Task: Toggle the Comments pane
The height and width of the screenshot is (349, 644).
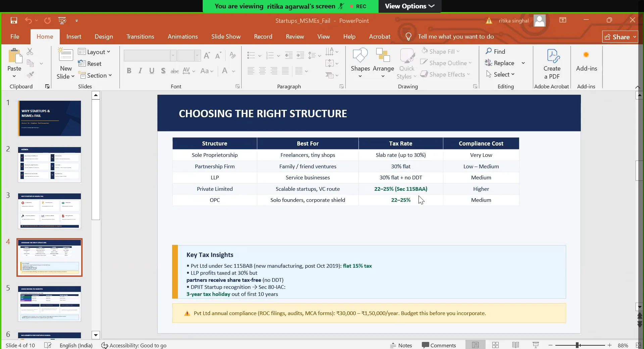Action: click(439, 345)
